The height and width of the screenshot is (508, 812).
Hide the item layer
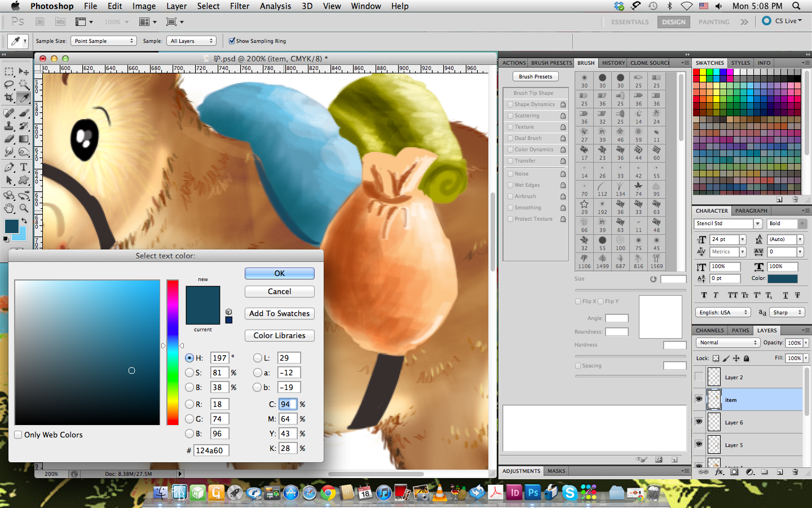click(699, 400)
